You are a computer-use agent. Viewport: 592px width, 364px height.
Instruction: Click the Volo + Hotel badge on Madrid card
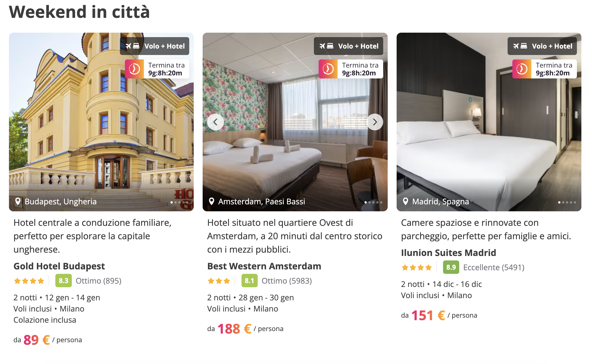pos(542,46)
